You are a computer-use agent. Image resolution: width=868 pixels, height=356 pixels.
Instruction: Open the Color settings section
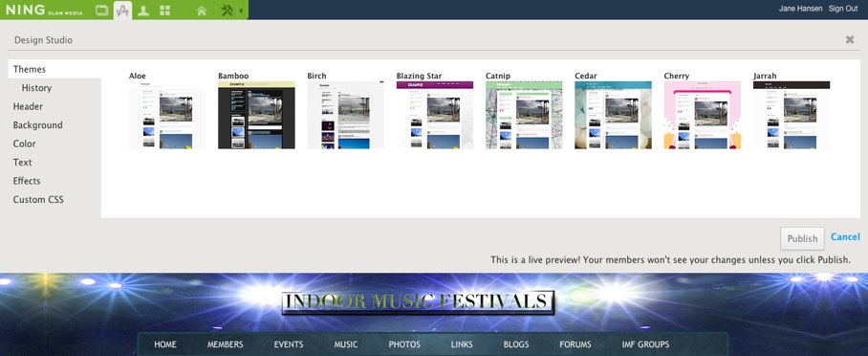click(x=24, y=144)
